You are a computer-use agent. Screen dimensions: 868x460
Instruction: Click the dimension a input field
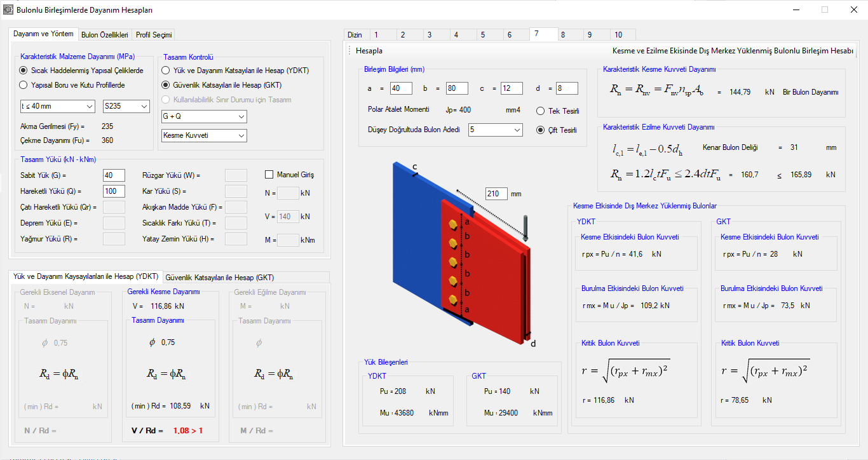pos(402,88)
